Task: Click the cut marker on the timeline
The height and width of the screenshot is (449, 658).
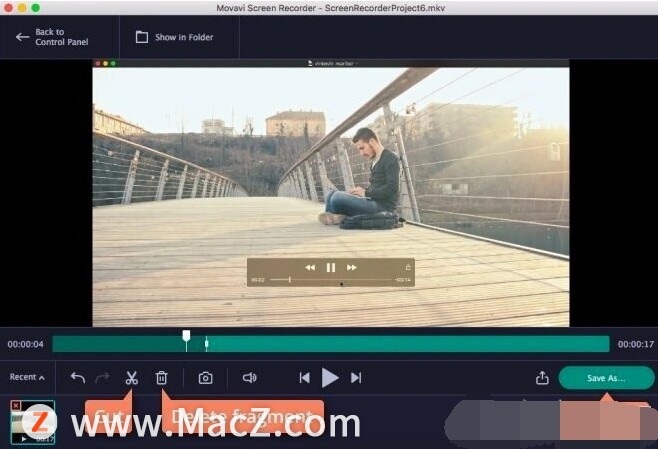Action: point(206,344)
